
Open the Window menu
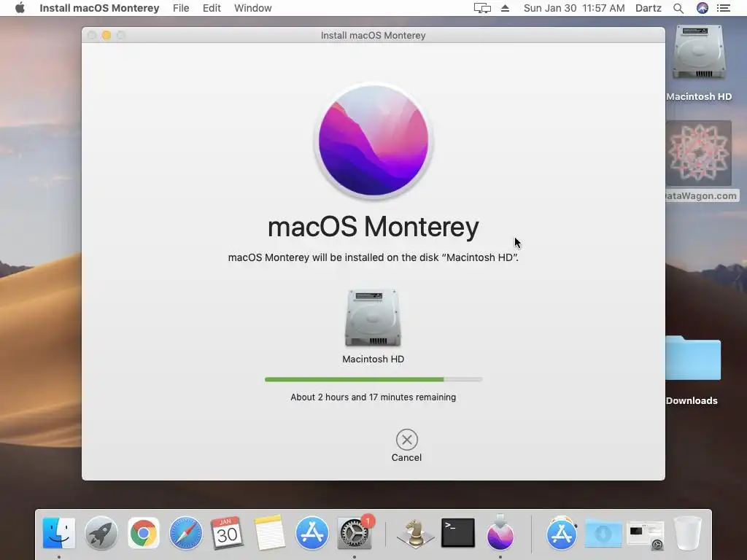click(x=253, y=8)
